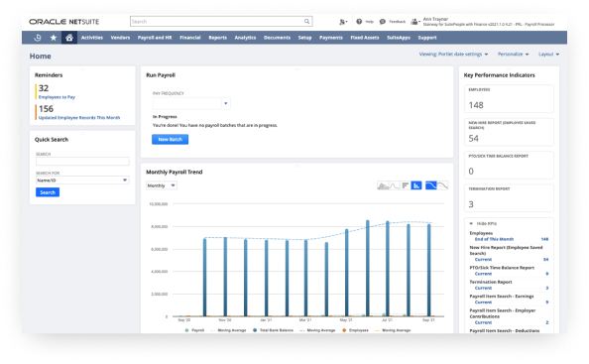Image resolution: width=589 pixels, height=364 pixels.
Task: Open the Recent Records clock icon
Action: pyautogui.click(x=38, y=38)
